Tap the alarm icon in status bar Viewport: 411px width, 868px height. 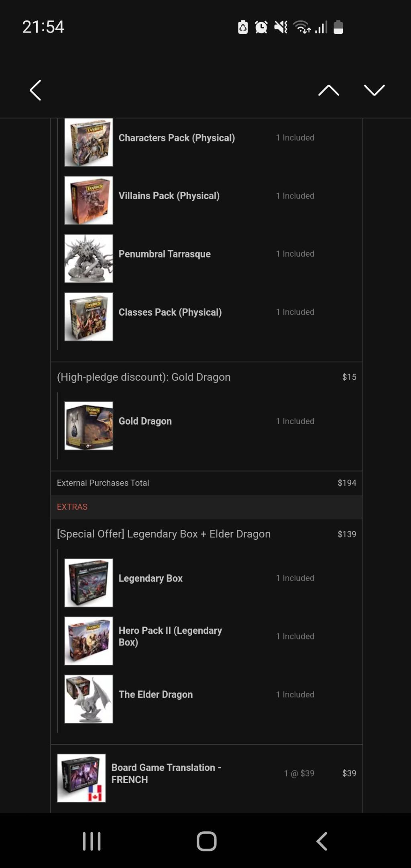click(261, 27)
